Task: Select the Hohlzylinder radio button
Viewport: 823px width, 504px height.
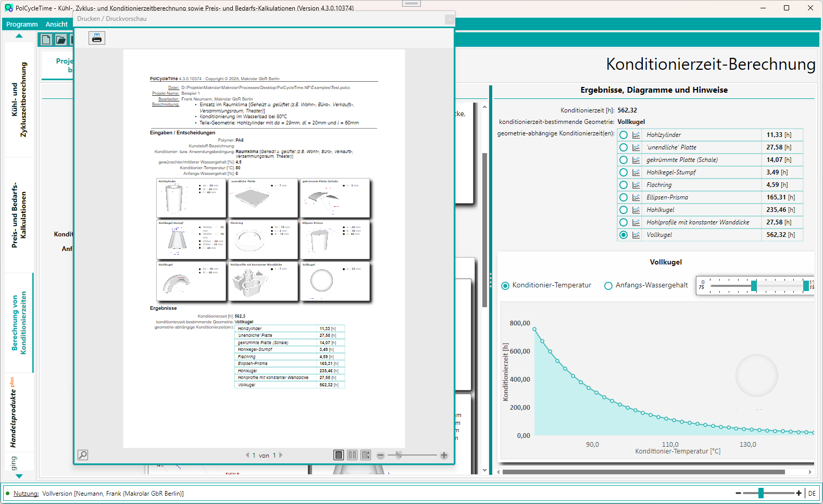Action: coord(624,135)
